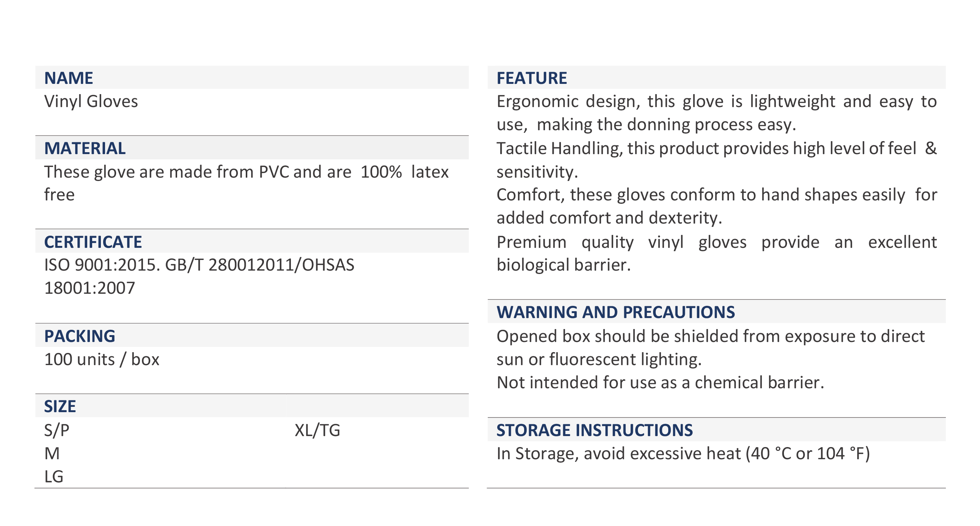
Task: Click the avoid excessive heat storage text
Action: [x=683, y=453]
